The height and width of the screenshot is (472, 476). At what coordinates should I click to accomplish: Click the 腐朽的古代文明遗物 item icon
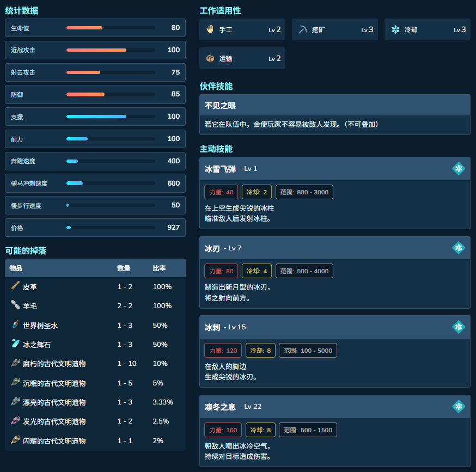[x=15, y=363]
